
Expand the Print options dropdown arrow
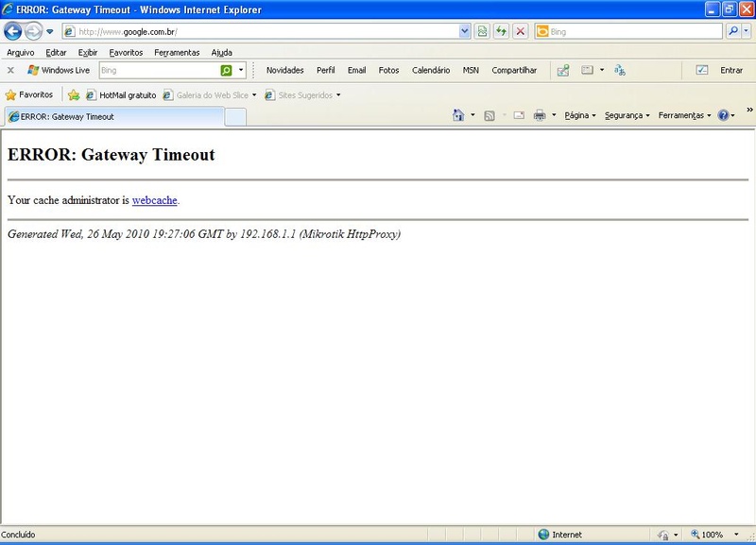pyautogui.click(x=554, y=114)
